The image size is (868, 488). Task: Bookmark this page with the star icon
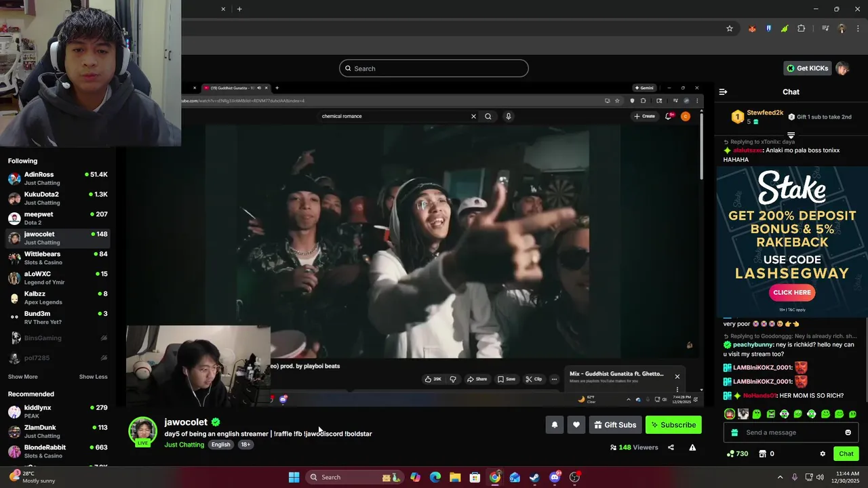pyautogui.click(x=730, y=28)
